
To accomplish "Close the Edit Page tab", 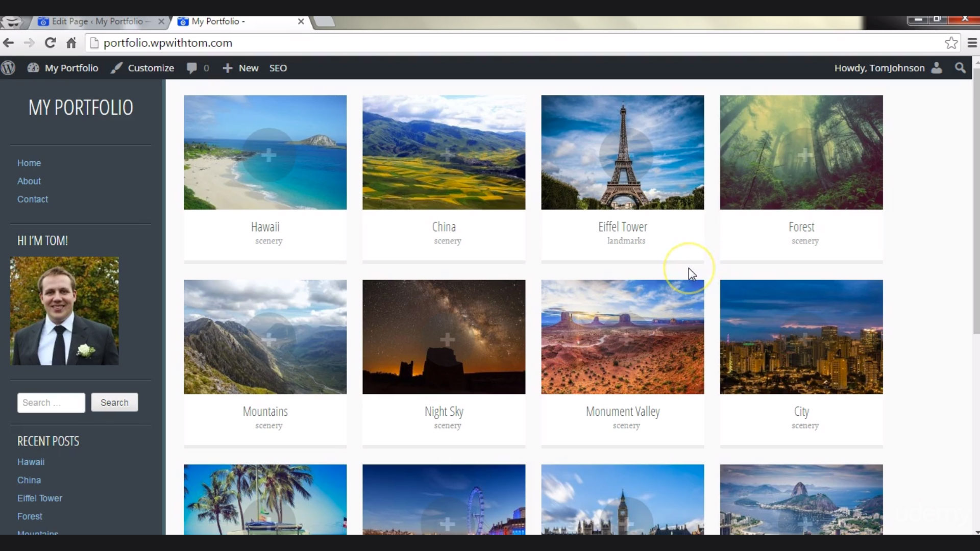I will [161, 21].
